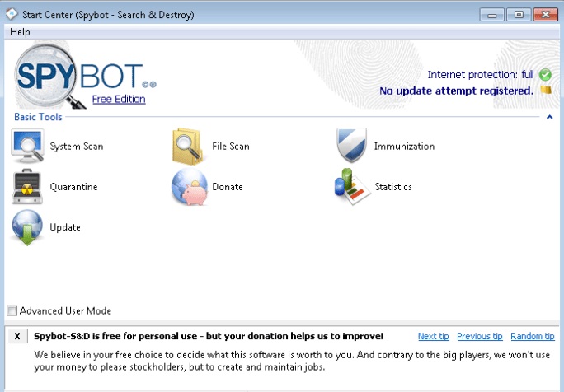Click the Spybot title bar app icon
Viewport: 564px width, 392px height.
point(12,14)
